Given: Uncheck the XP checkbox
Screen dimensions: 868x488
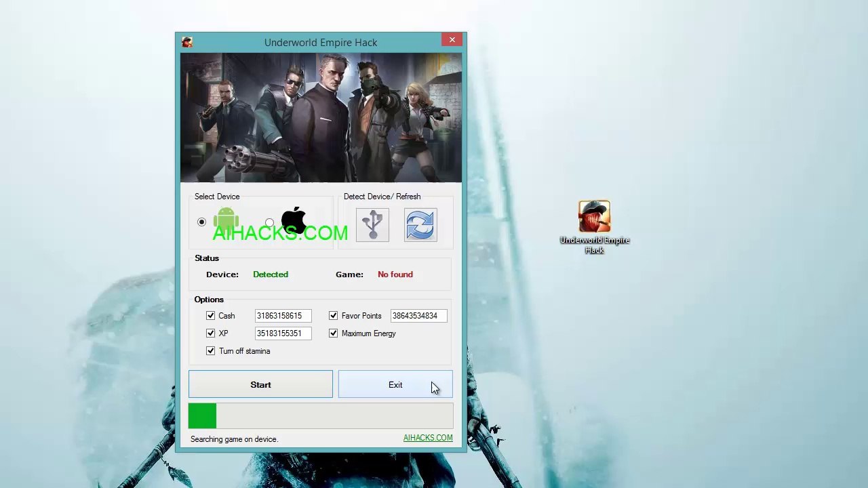Looking at the screenshot, I should tap(210, 333).
